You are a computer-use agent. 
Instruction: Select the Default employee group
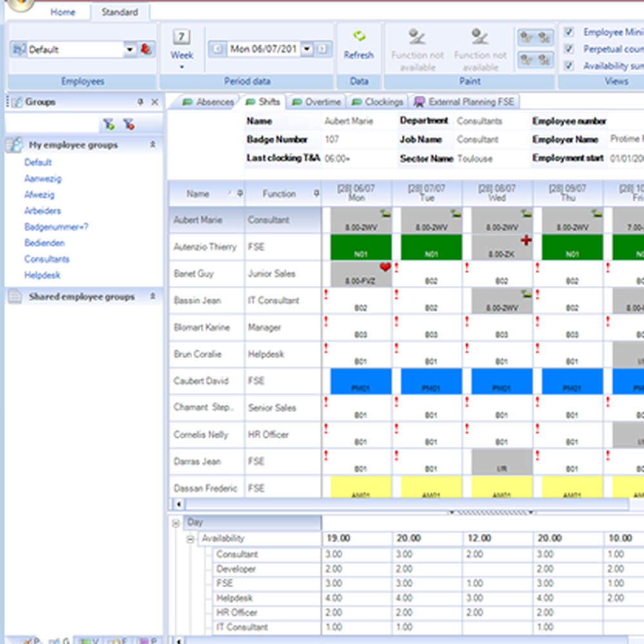point(38,162)
